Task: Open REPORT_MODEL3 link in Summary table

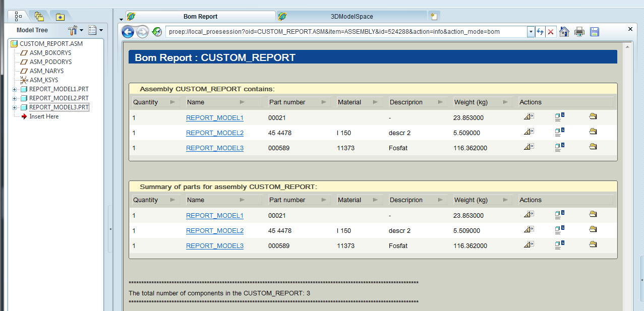Action: pos(215,246)
